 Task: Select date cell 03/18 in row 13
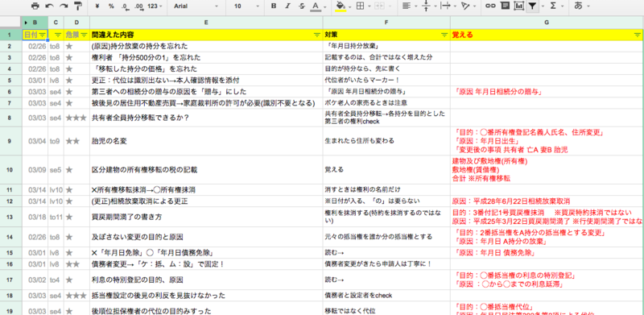35,217
